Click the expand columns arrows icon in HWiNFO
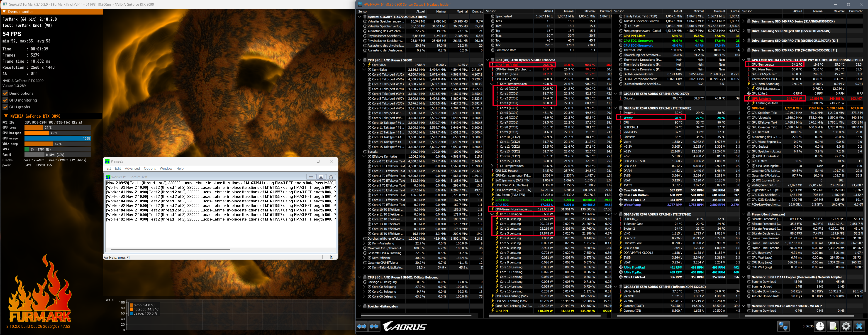The image size is (868, 335). [x=362, y=326]
